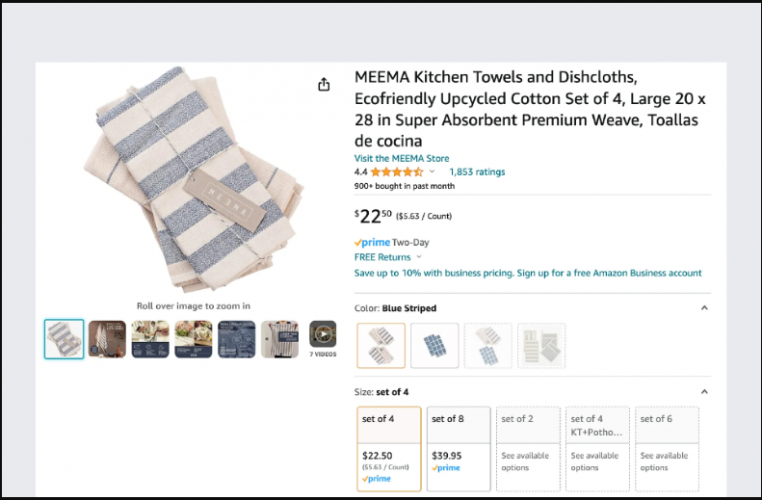Play the 7 videos thumbnail

(323, 336)
